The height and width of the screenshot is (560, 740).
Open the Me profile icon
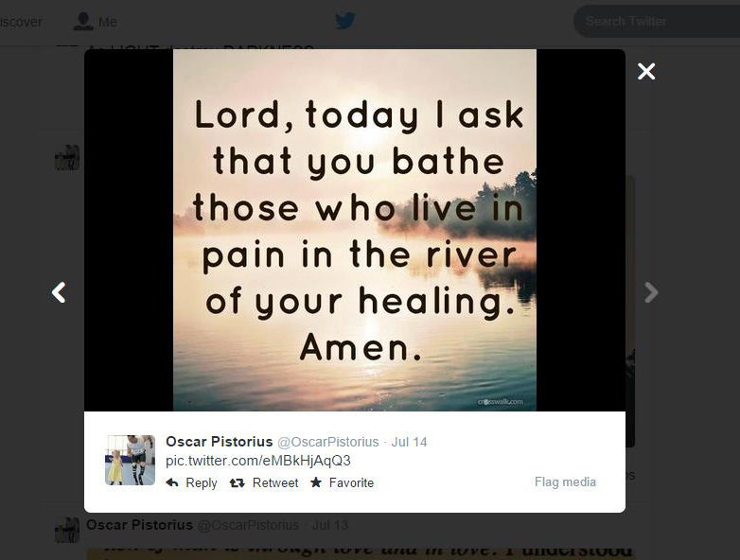click(83, 21)
